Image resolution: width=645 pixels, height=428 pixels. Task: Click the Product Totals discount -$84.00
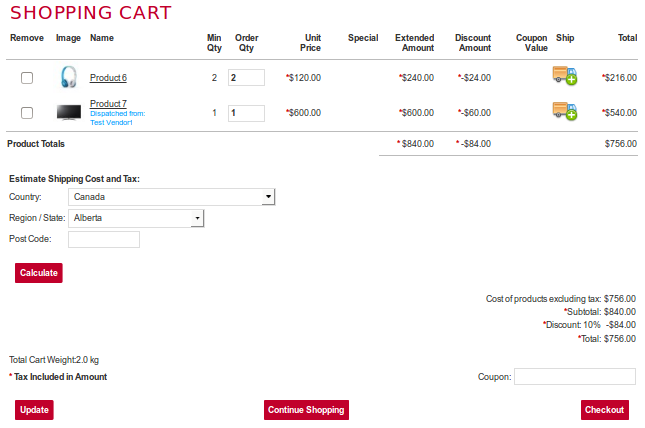473,144
